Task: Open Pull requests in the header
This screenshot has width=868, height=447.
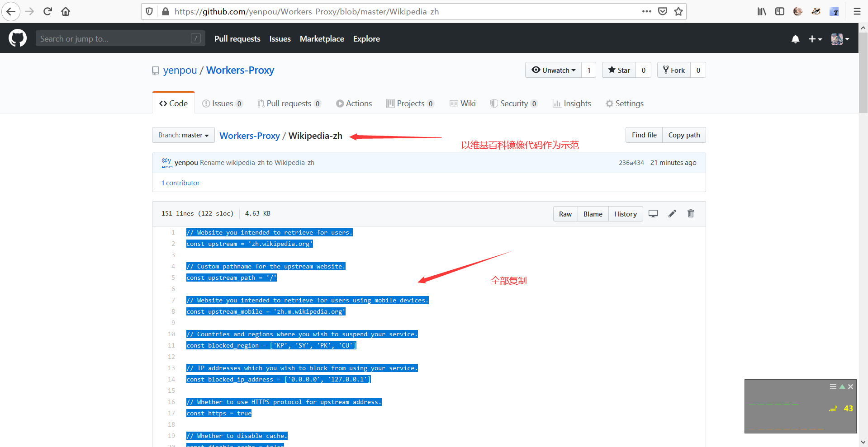Action: (237, 39)
